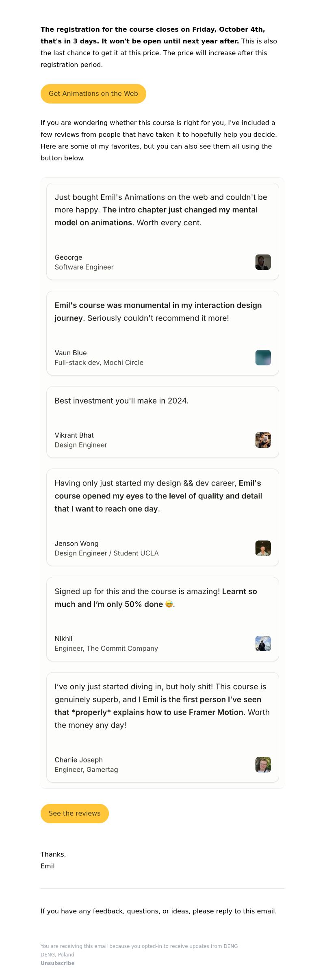
Task: Open Nikhil's profile photo
Action: pyautogui.click(x=263, y=643)
